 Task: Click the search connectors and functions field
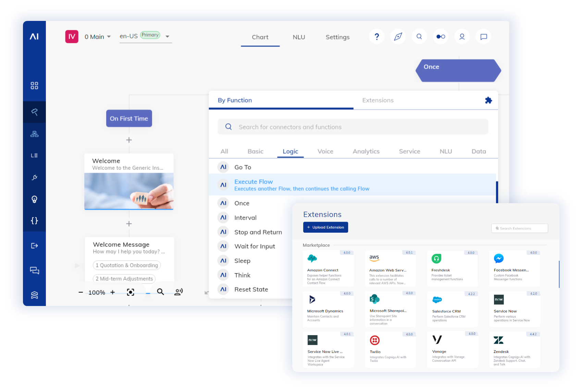point(353,127)
